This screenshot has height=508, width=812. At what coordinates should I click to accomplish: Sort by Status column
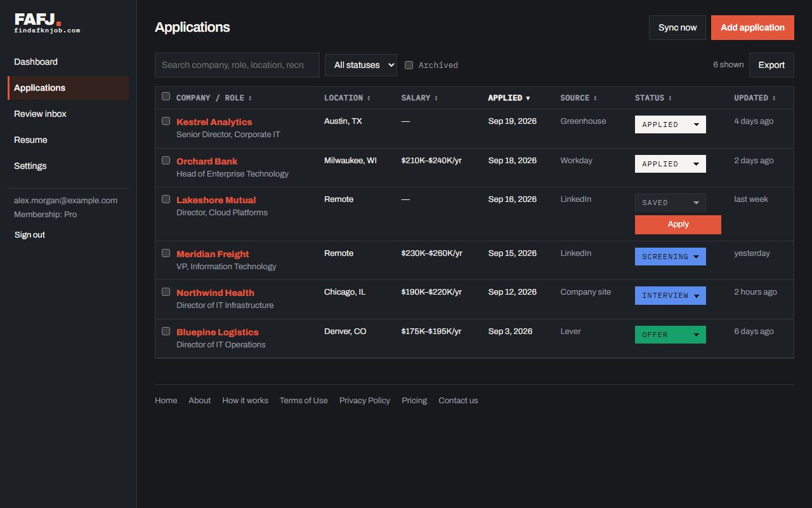[653, 98]
